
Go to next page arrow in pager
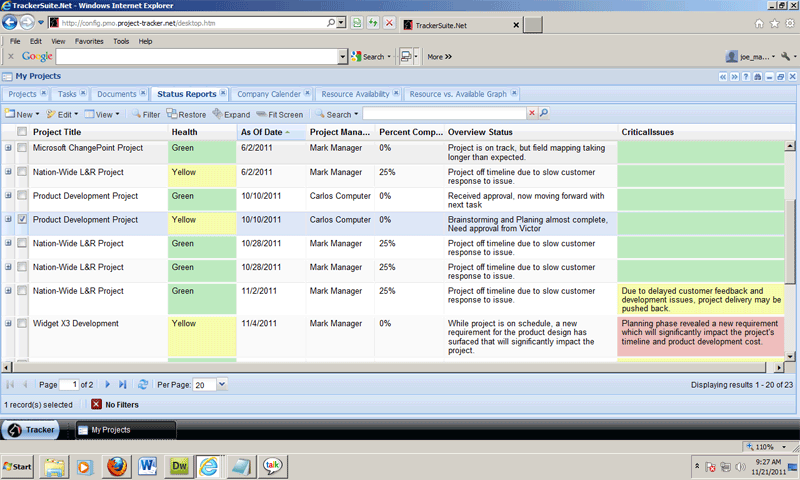pos(107,384)
